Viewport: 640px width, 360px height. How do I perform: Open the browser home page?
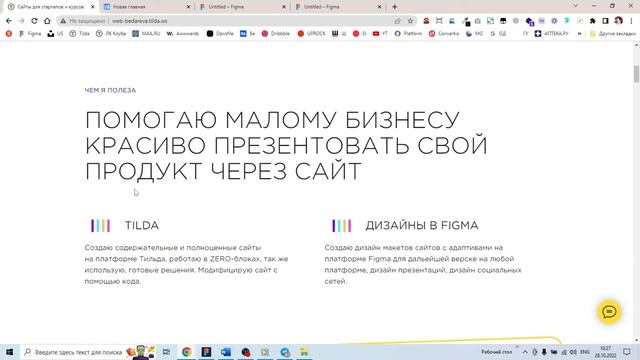[47, 21]
